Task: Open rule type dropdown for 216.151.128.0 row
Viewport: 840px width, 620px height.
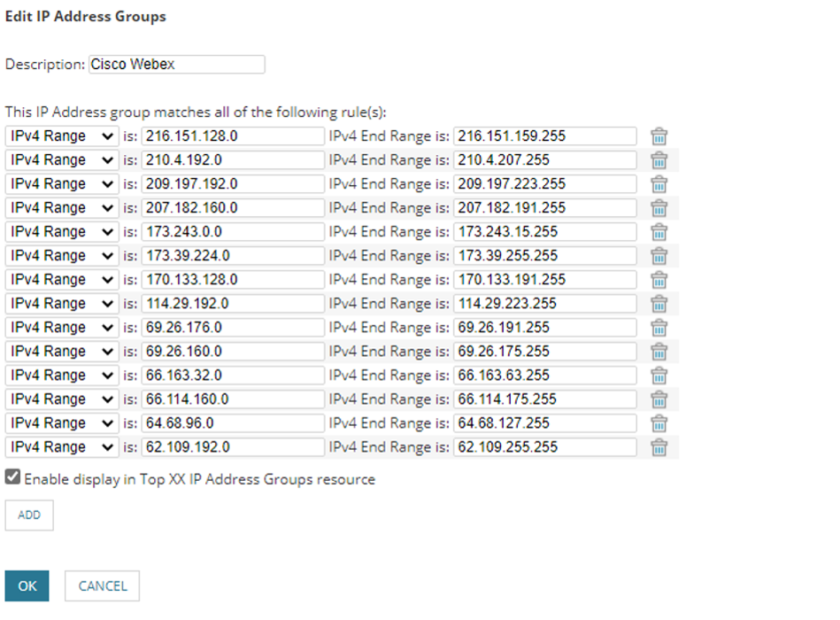Action: [x=62, y=136]
